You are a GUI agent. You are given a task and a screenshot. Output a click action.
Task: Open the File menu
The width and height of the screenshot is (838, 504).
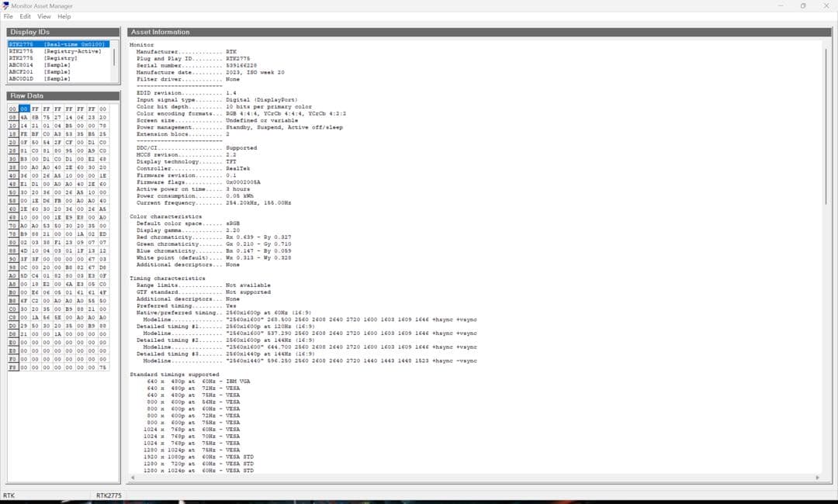[8, 16]
